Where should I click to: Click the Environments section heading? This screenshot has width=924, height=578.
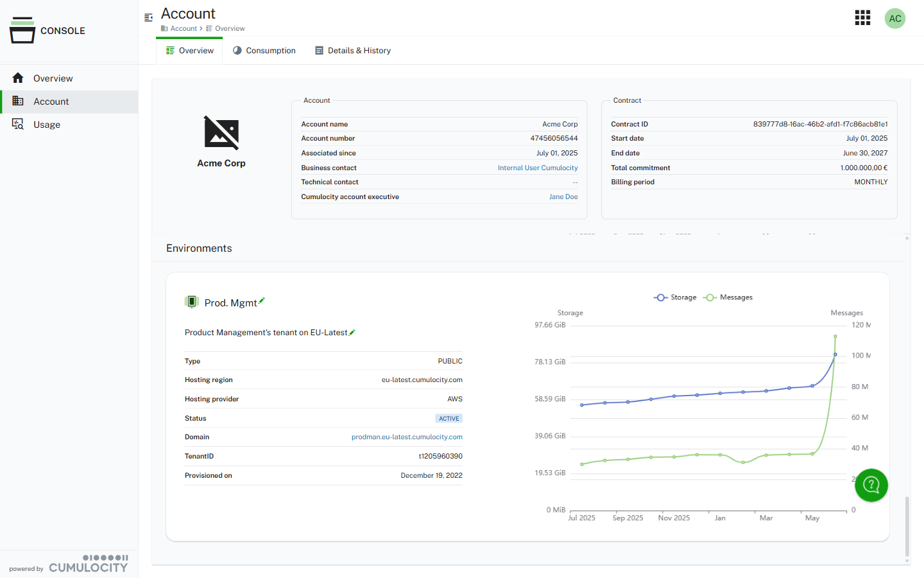pos(199,248)
